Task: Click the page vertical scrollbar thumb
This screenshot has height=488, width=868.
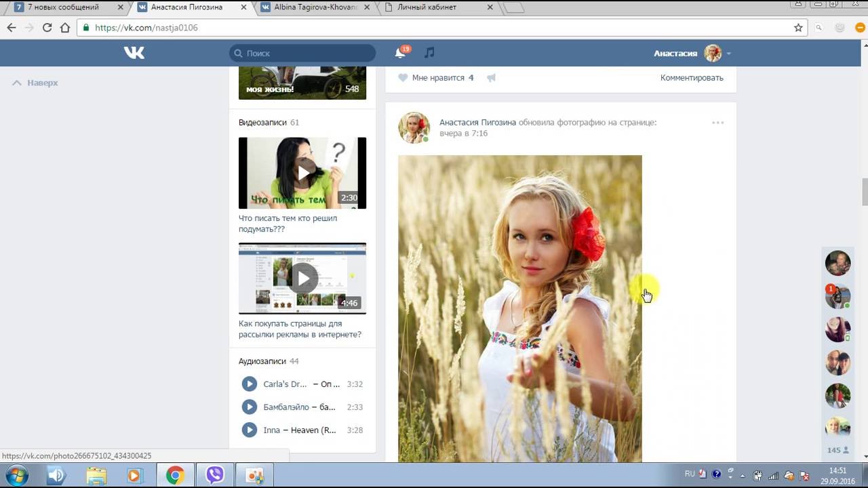Action: pyautogui.click(x=865, y=192)
